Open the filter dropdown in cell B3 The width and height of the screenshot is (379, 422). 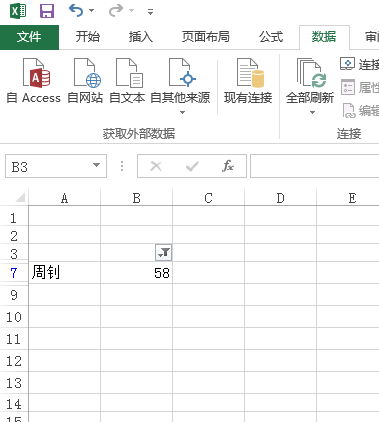click(x=163, y=253)
